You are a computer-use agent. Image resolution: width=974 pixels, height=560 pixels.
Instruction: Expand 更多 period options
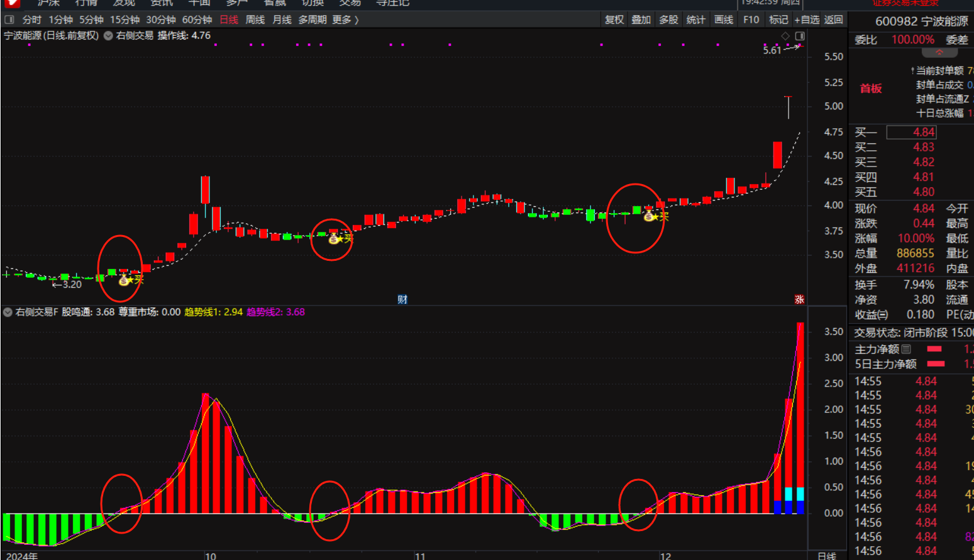pyautogui.click(x=345, y=19)
